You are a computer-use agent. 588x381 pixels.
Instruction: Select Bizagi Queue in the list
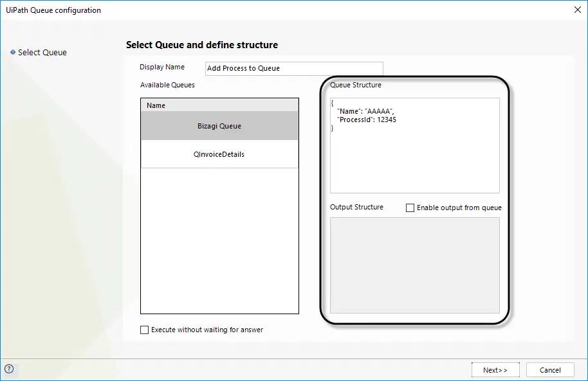point(219,126)
